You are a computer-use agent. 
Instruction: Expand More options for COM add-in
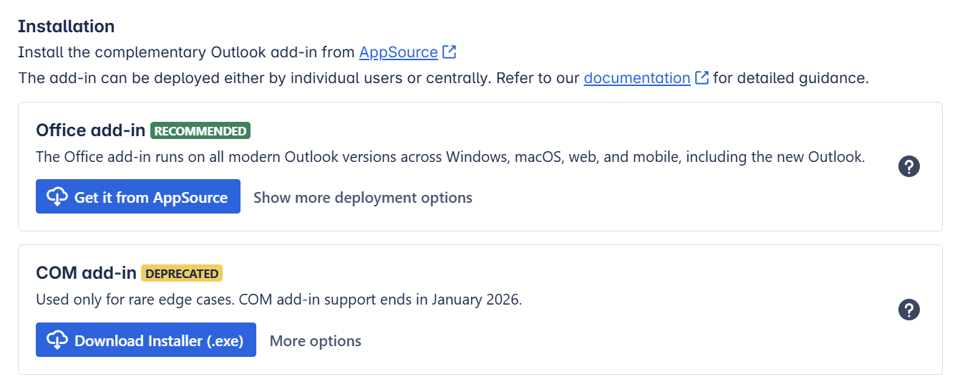315,341
